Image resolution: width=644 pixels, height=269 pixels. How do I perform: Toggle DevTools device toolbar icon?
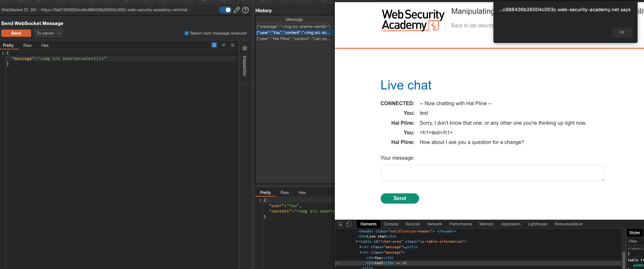[349, 224]
